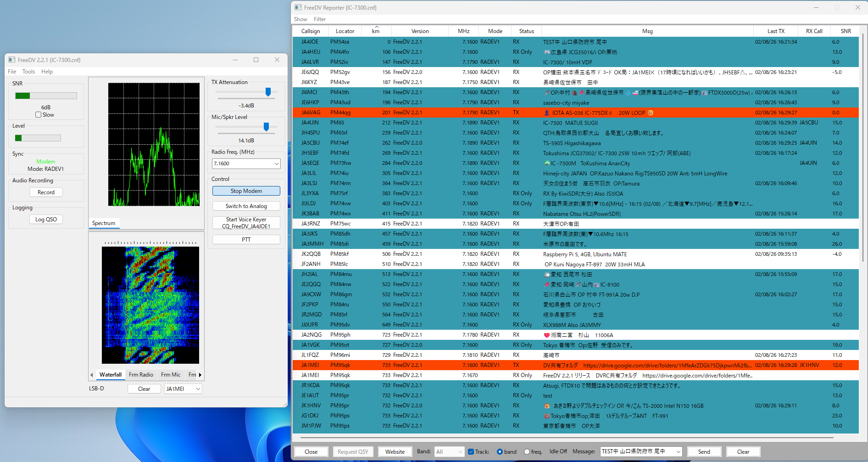Select the Spectrum tab
Image resolution: width=868 pixels, height=462 pixels.
tap(104, 223)
